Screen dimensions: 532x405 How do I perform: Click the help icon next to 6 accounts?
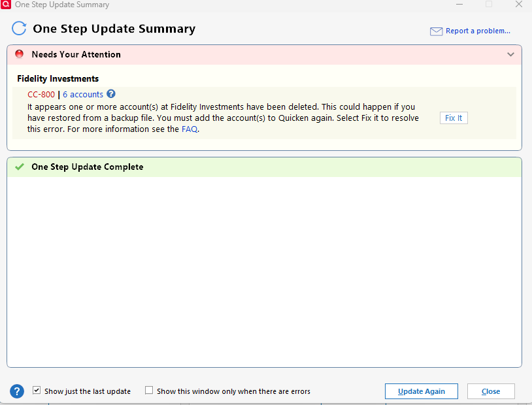tap(111, 93)
